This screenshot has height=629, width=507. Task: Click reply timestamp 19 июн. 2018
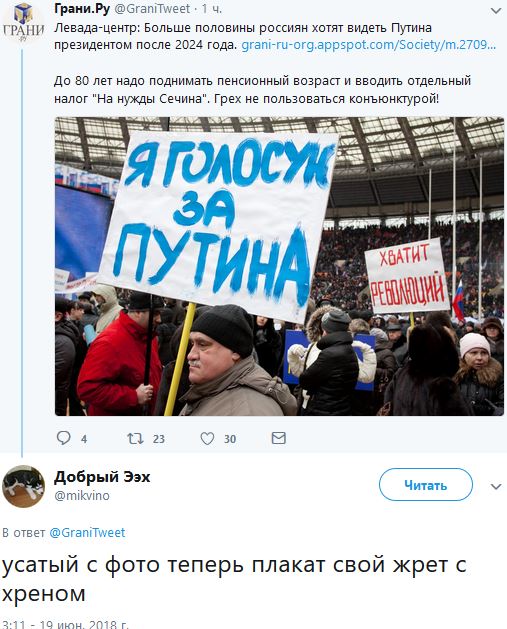65,624
